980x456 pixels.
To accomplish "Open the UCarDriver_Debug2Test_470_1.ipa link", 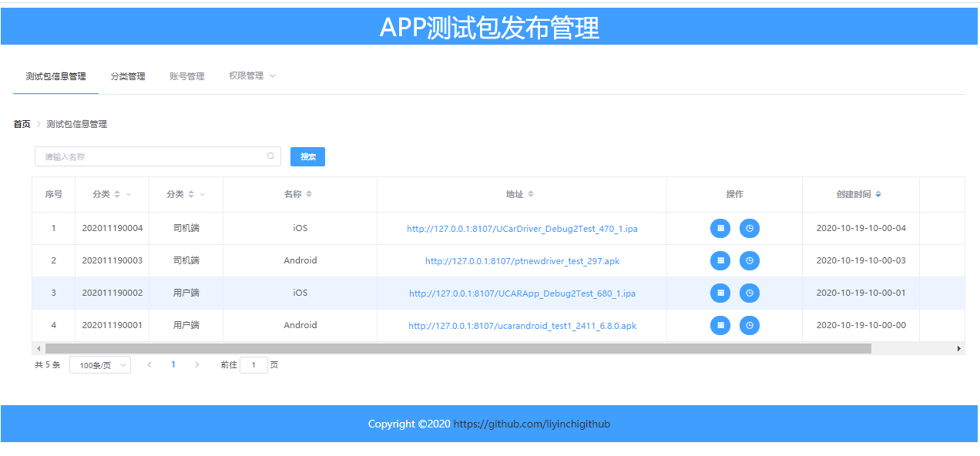I will pos(522,229).
